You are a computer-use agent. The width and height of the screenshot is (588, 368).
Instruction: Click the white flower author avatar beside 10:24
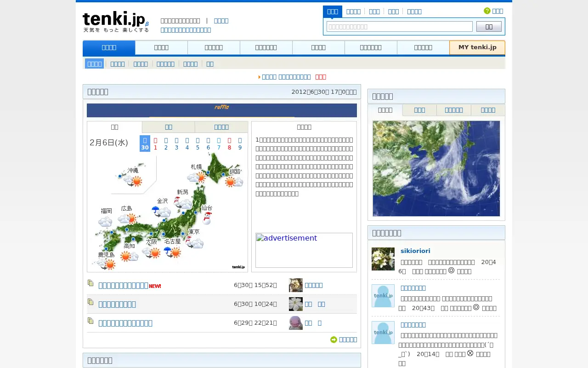coord(296,304)
